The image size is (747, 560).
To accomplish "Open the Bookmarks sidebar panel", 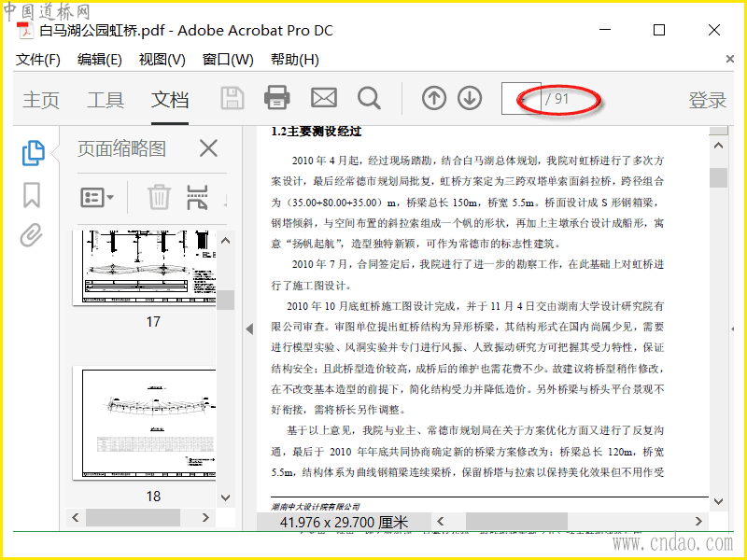I will (32, 195).
